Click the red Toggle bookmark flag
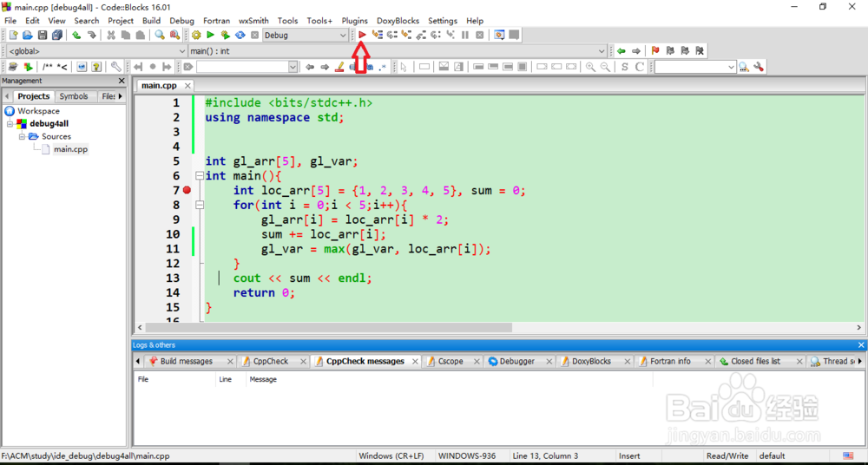 click(655, 51)
